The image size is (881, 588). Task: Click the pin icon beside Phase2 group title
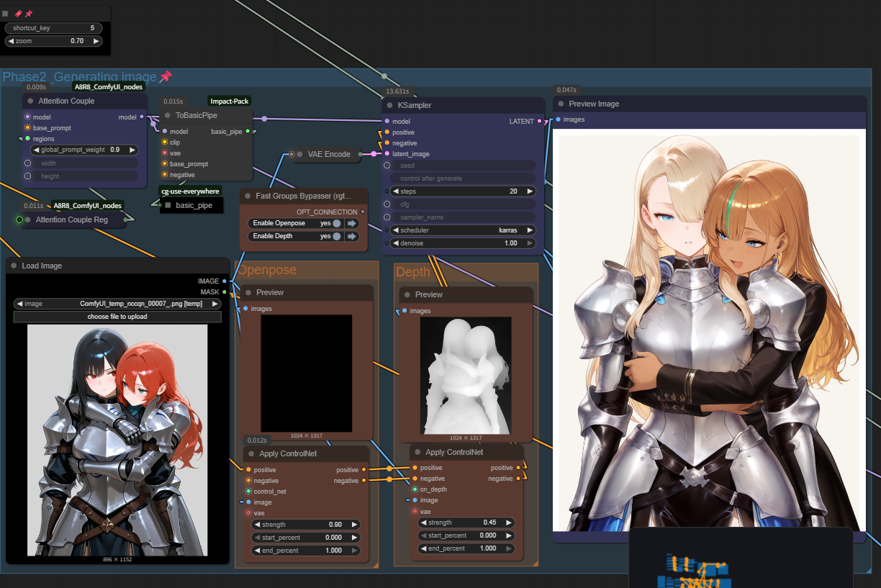(x=166, y=76)
